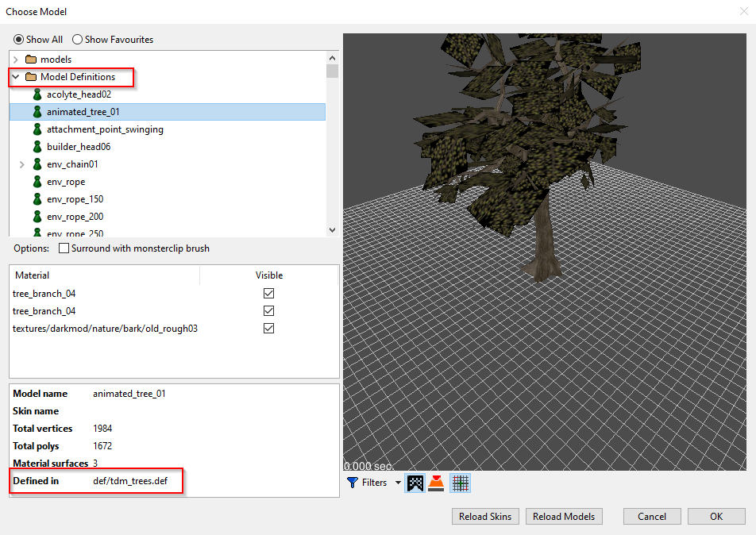
Task: Select the animated_tree_01 entry
Action: [x=168, y=112]
